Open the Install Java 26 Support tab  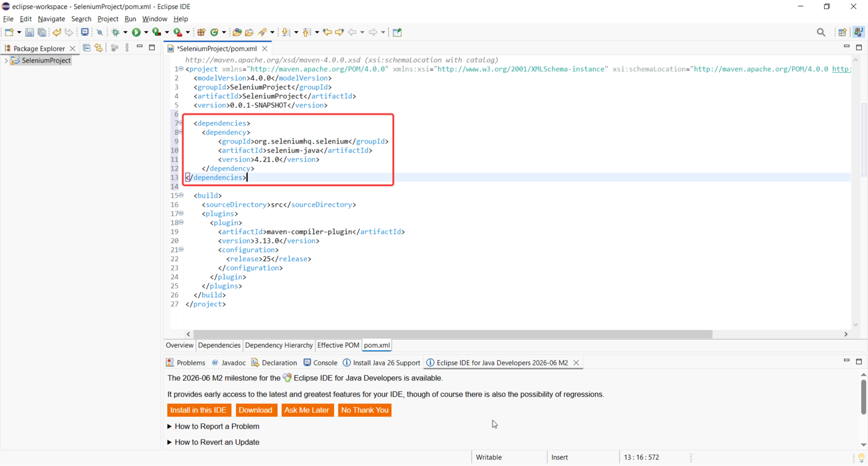381,362
